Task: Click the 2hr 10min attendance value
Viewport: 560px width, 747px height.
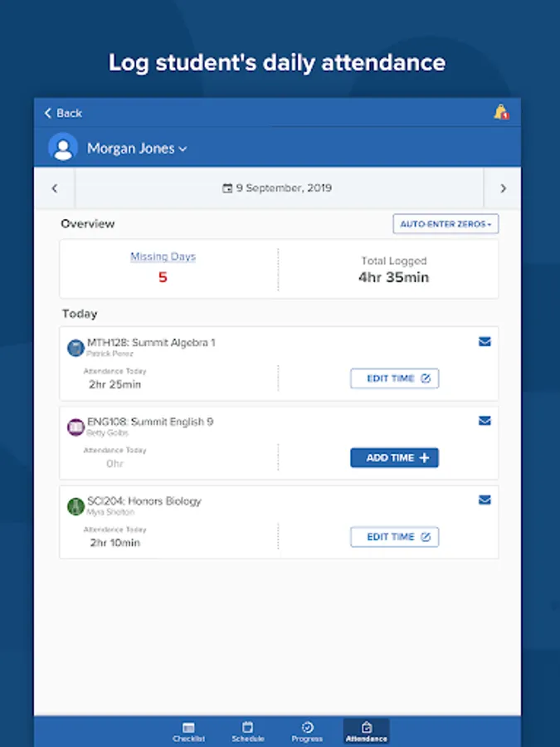Action: point(114,543)
